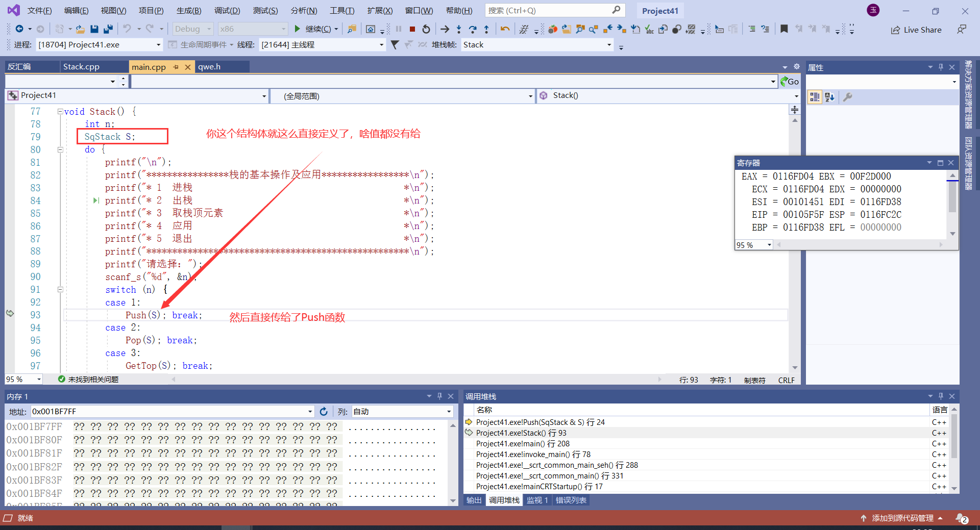The height and width of the screenshot is (530, 980).
Task: Click the Go button
Action: (x=790, y=82)
